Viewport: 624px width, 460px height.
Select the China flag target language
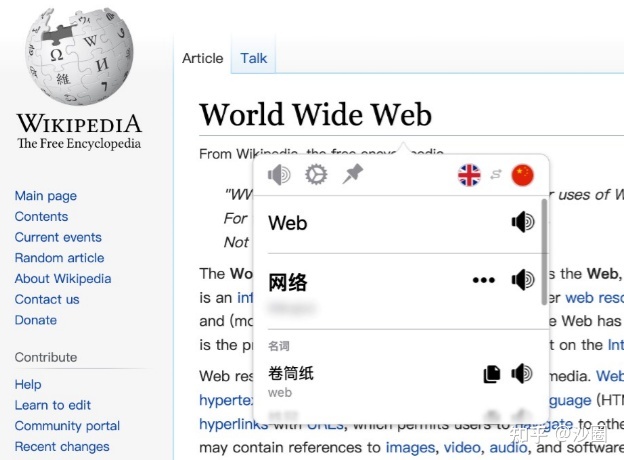522,175
